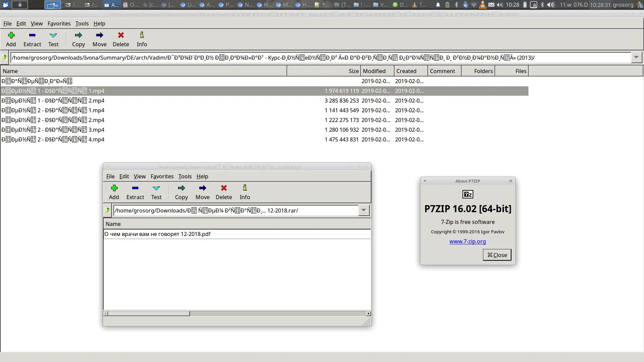Expand the main window path dropdown
Screen dimensions: 644x362
636,58
